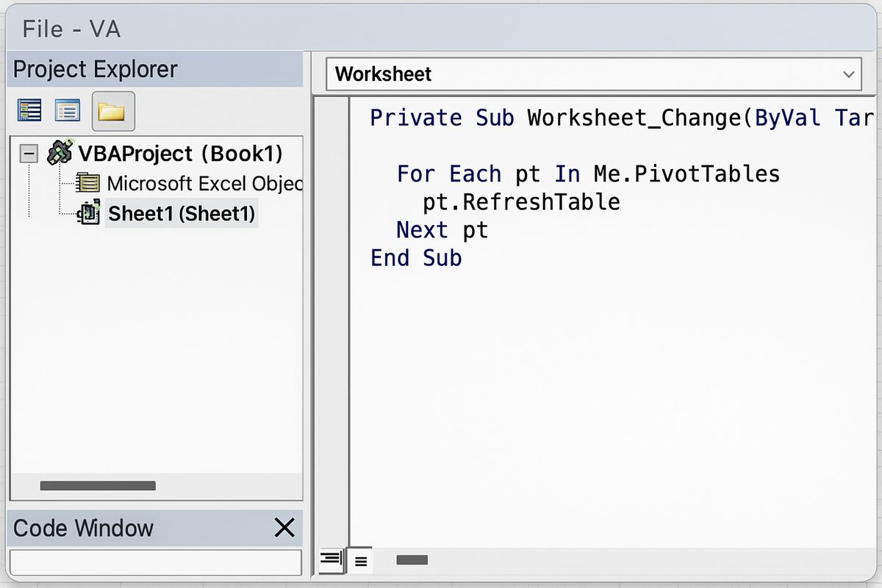This screenshot has width=882, height=588.
Task: Toggle Folders view button in Project Explorer
Action: tap(113, 111)
